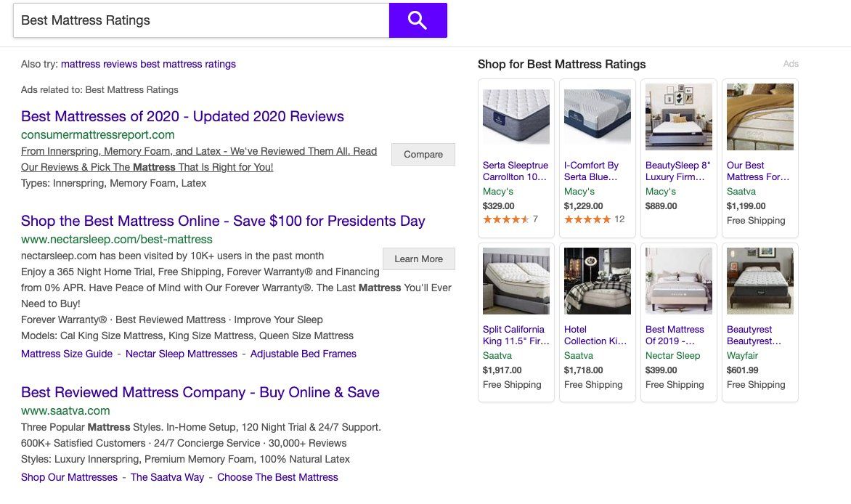Click the $399.00 price on Nectar Sleep listing
The image size is (851, 504).
tap(661, 370)
